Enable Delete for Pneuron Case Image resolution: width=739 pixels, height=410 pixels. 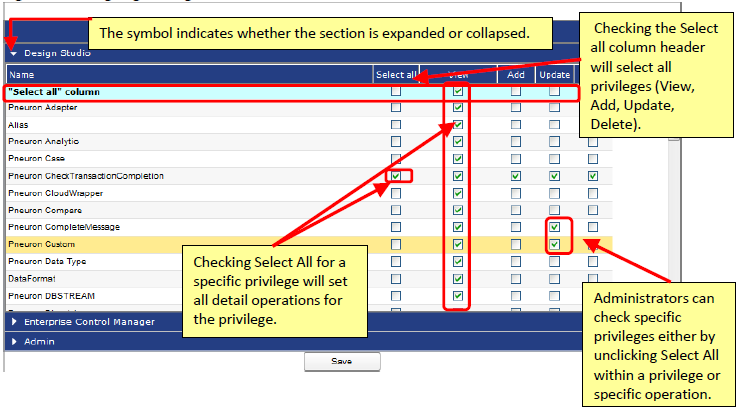(x=593, y=159)
